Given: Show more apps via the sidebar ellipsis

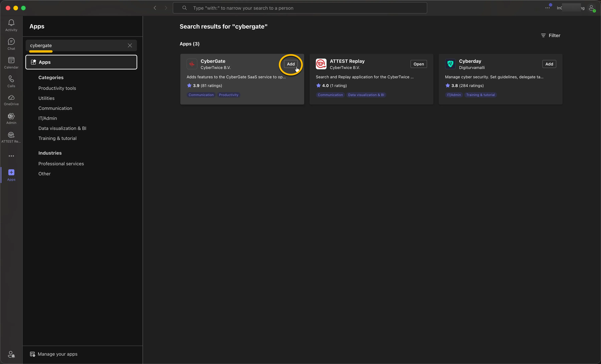Looking at the screenshot, I should (11, 156).
